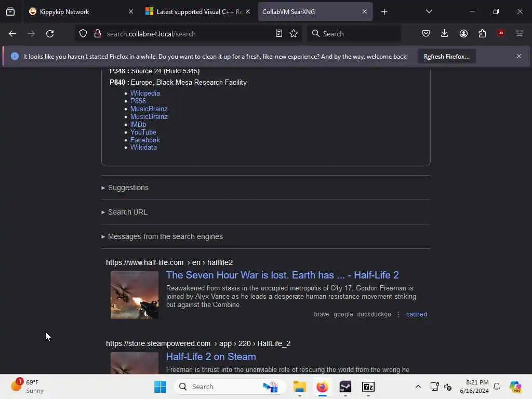Click the half-life.com result thumbnail image
This screenshot has width=532, height=399.
(135, 295)
